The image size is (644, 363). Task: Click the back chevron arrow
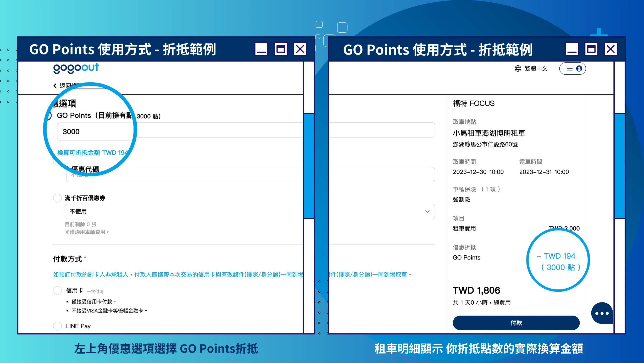pos(55,86)
